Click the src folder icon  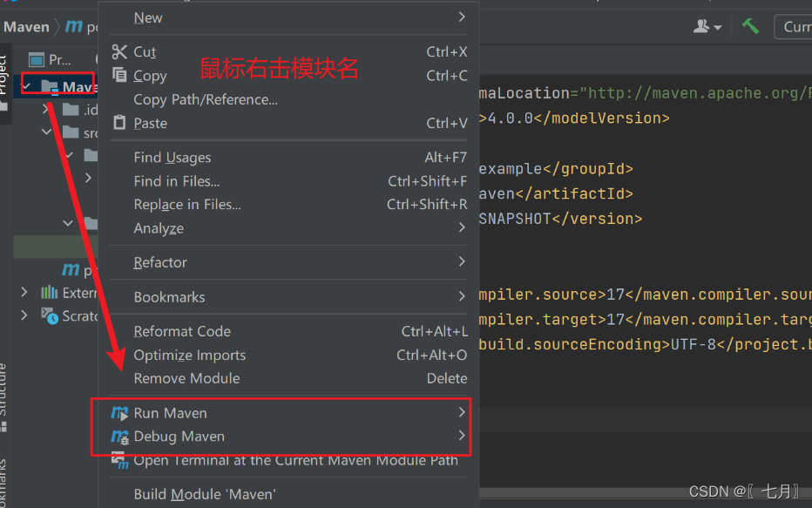(x=71, y=132)
